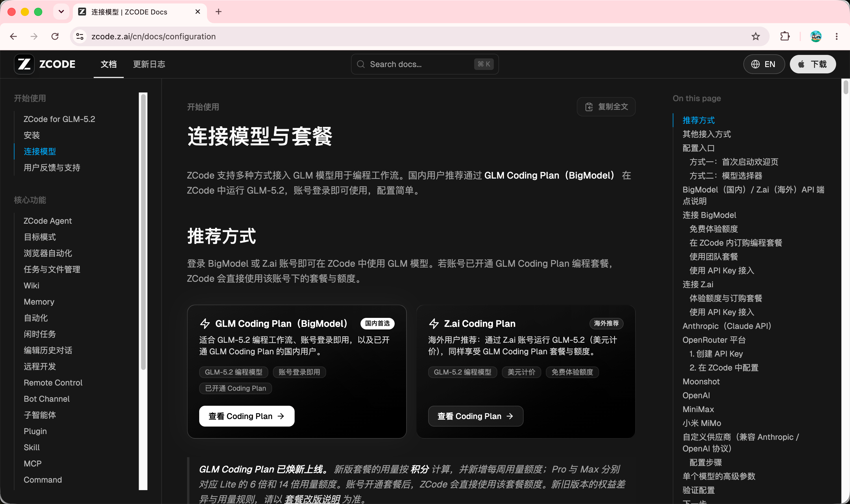Click the 下载 download button
This screenshot has height=504, width=850.
(x=813, y=64)
